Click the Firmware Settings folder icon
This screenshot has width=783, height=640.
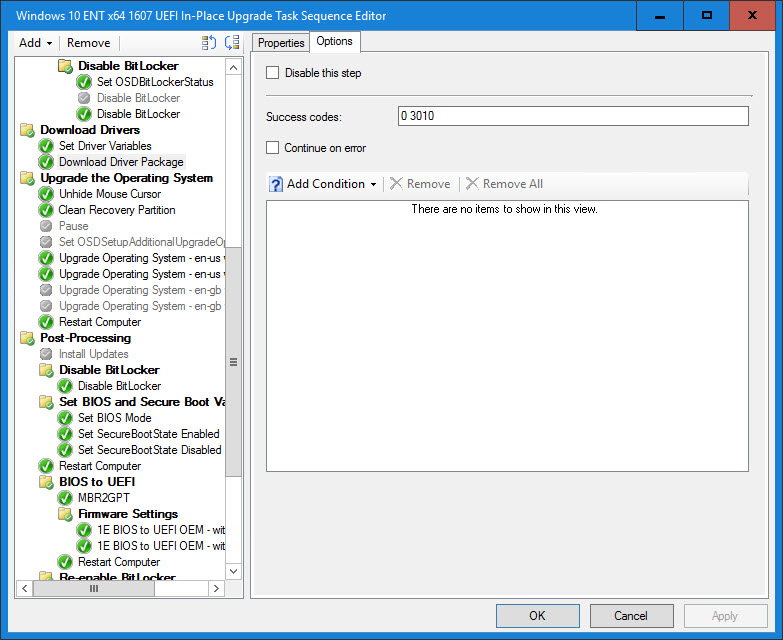pyautogui.click(x=65, y=514)
